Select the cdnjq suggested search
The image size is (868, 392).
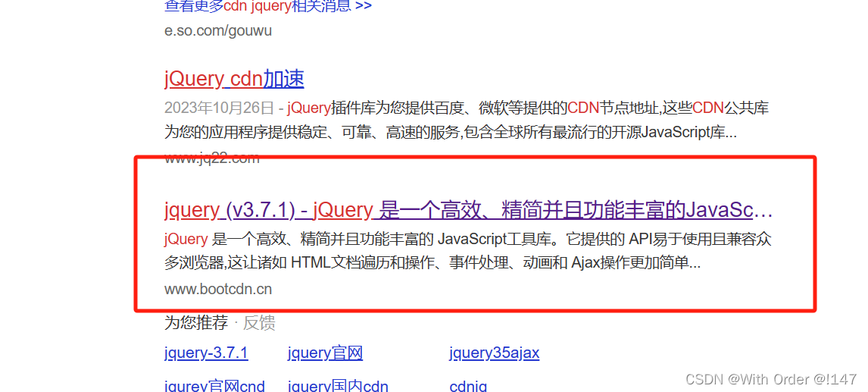(468, 385)
